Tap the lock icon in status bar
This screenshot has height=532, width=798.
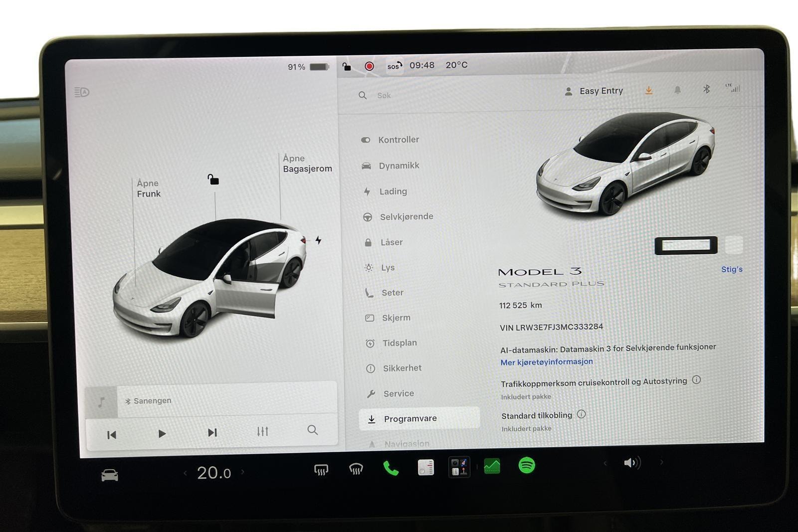click(x=347, y=66)
